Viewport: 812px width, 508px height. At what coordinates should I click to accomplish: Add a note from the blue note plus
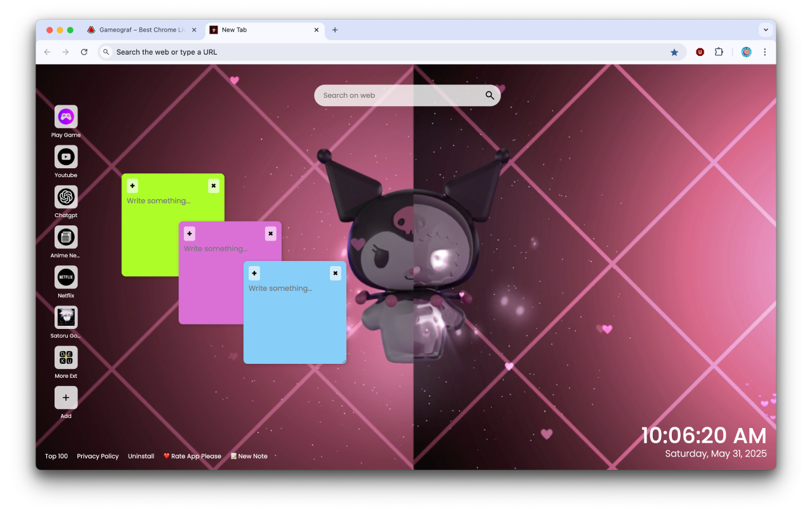point(254,274)
